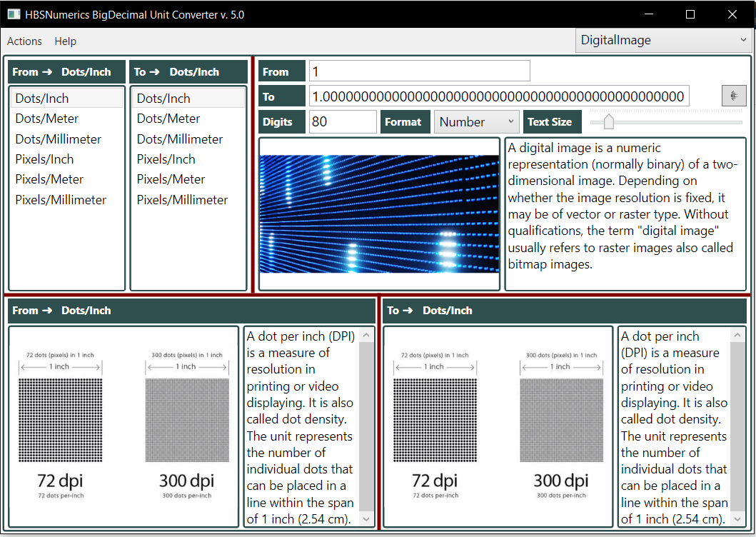Click the From value input field
This screenshot has width=756, height=537.
[x=419, y=71]
